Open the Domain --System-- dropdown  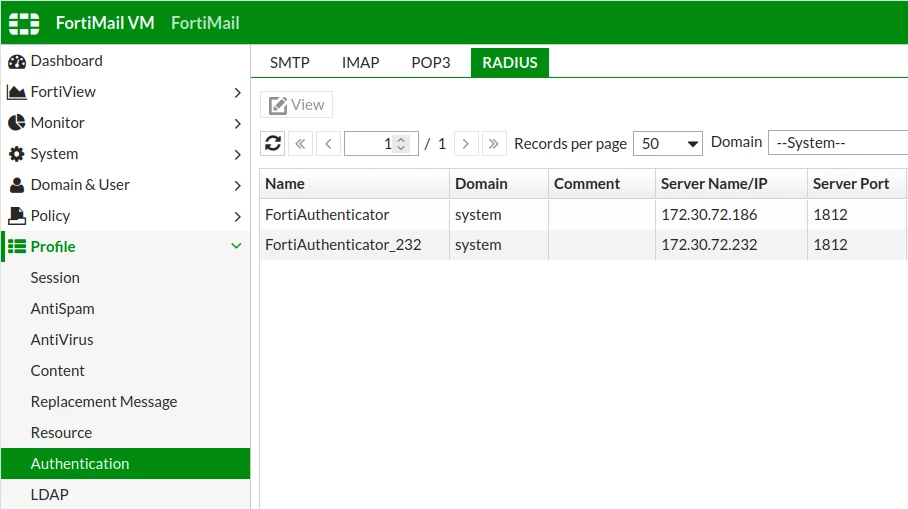click(838, 142)
